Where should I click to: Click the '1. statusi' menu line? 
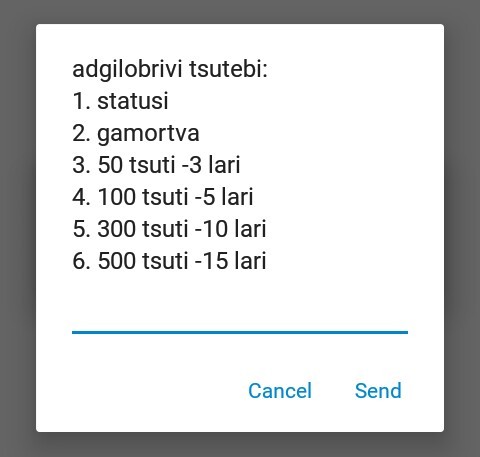[x=120, y=101]
